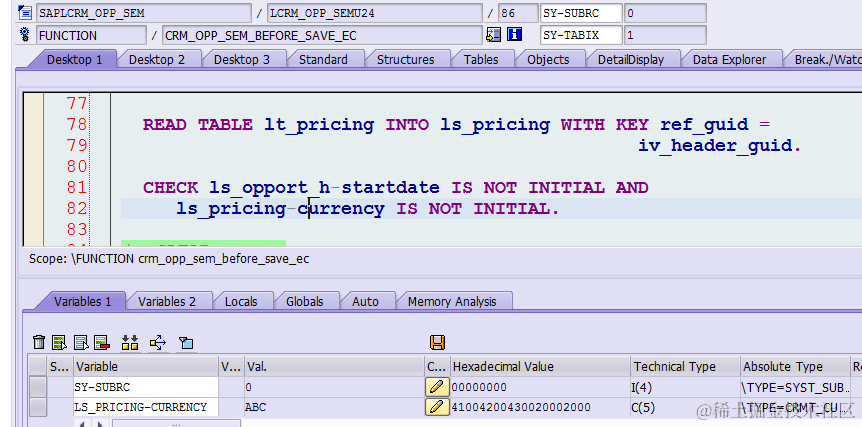The width and height of the screenshot is (862, 427).
Task: Select the Auto tab
Action: pos(366,301)
